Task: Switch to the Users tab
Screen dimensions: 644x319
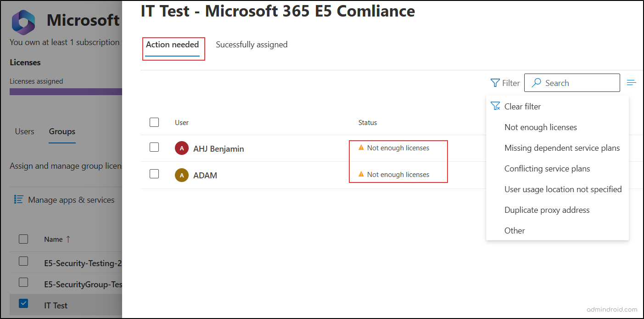Action: pyautogui.click(x=24, y=131)
